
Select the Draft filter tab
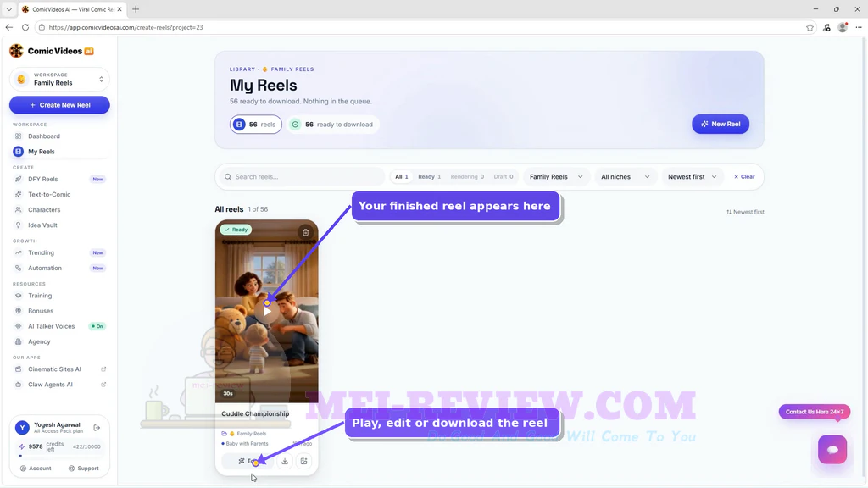(504, 177)
